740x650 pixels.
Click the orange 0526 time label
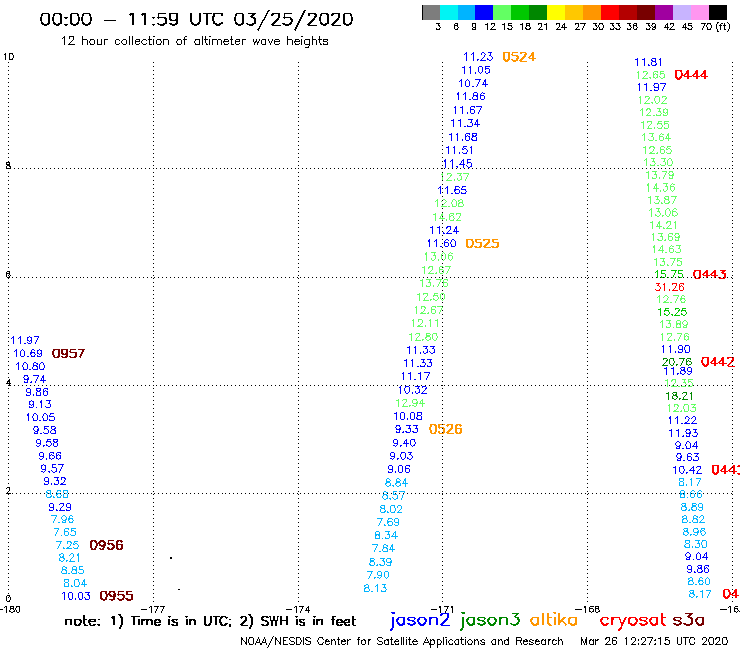pyautogui.click(x=446, y=429)
